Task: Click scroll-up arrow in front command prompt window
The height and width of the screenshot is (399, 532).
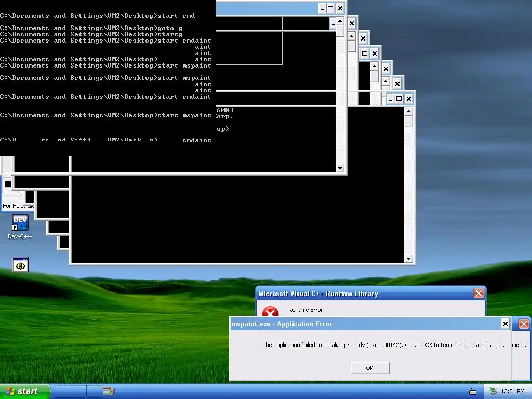Action: click(408, 111)
